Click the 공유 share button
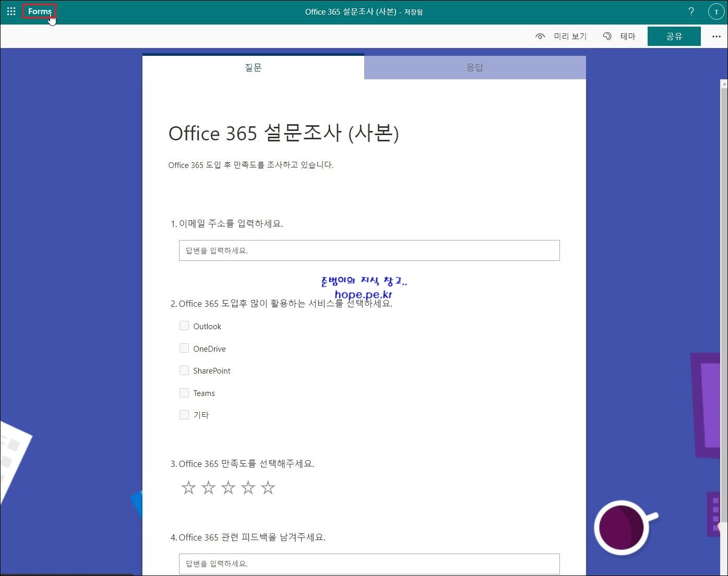 [x=674, y=37]
